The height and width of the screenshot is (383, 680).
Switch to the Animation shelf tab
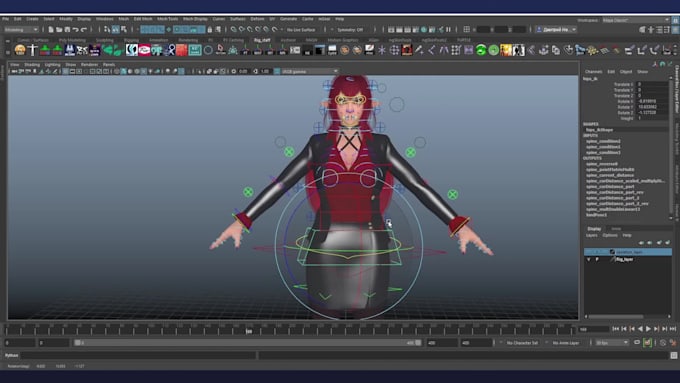[x=158, y=40]
